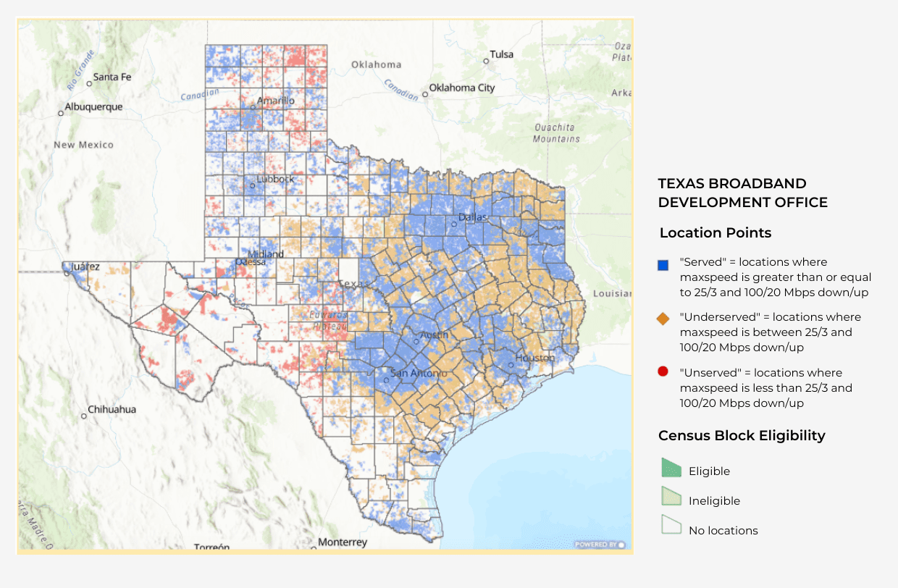Click the Chihuahua city marker
Screen dimensions: 898x588
click(83, 416)
